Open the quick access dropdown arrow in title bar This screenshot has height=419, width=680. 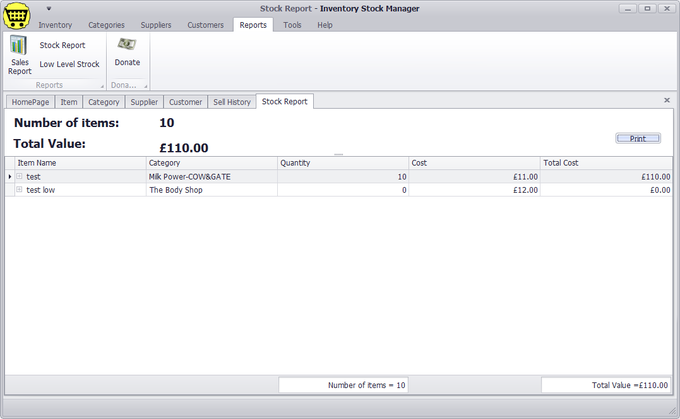(49, 8)
